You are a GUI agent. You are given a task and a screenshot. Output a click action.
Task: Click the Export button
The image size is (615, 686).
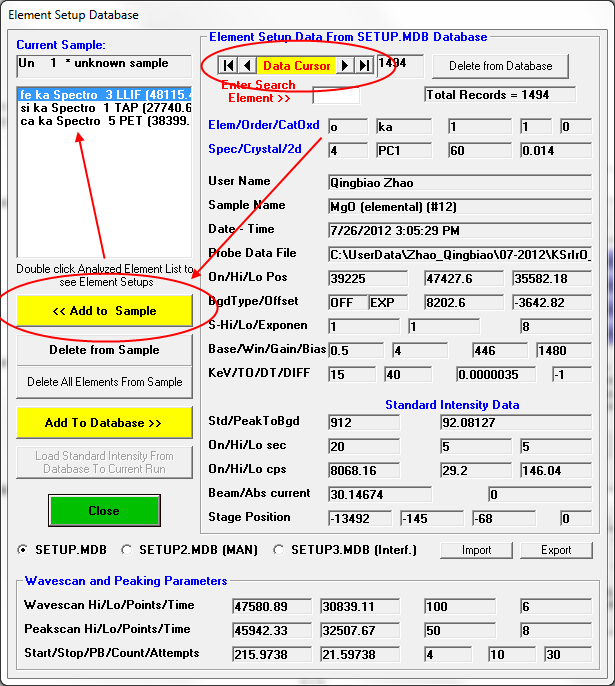pos(556,550)
